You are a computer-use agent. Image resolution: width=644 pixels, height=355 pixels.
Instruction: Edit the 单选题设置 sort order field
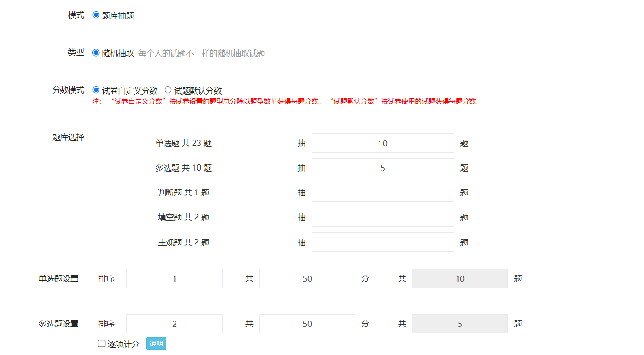click(x=174, y=278)
